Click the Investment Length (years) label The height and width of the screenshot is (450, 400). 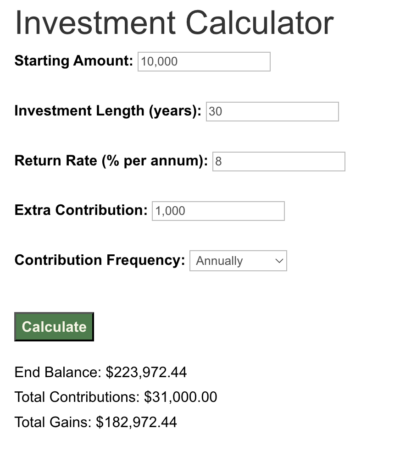(x=108, y=111)
